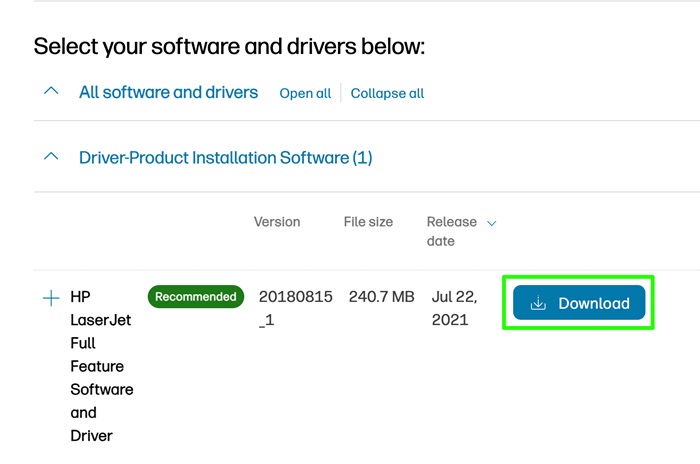This screenshot has height=464, width=700.
Task: Click the Jul 22, 2021 release date
Action: (454, 308)
